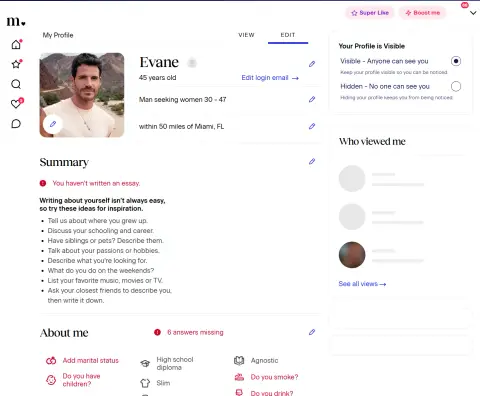Click 'You haven't written an essay.' notice
The image size is (480, 396).
pyautogui.click(x=96, y=183)
